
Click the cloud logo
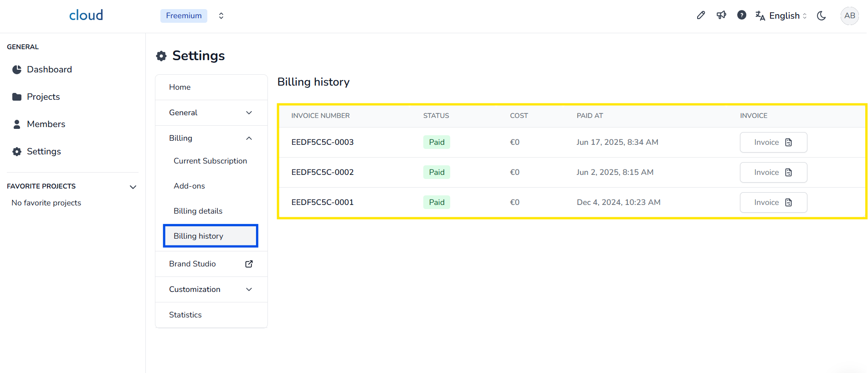coord(86,15)
